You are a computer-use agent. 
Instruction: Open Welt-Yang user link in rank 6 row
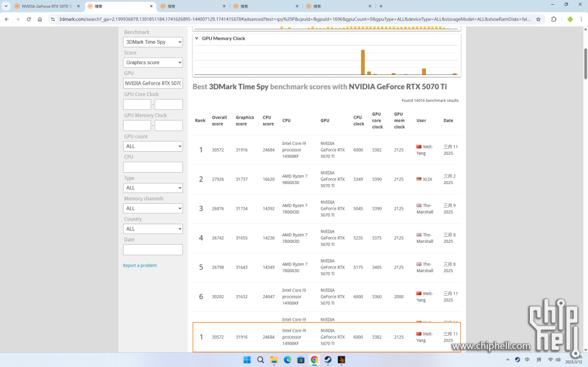[425, 296]
